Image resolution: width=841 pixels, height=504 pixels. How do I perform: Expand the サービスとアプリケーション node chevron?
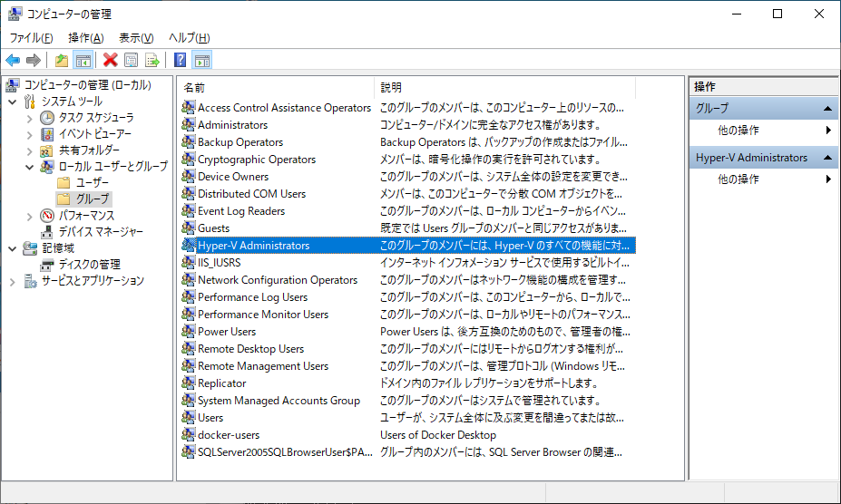13,282
